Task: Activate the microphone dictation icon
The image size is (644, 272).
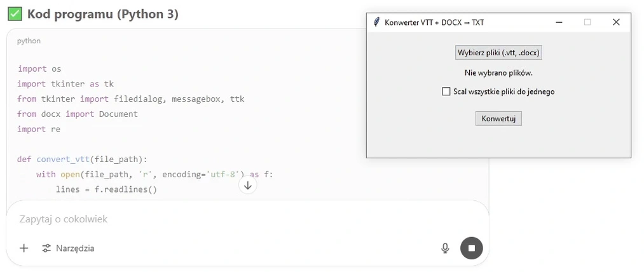Action: pos(445,248)
